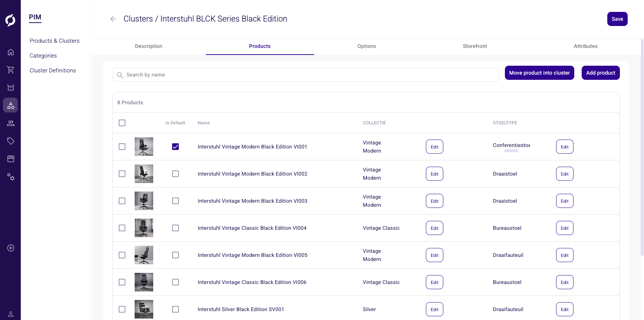Image resolution: width=644 pixels, height=320 pixels.
Task: Open Cluster Definitions menu item
Action: pyautogui.click(x=53, y=71)
